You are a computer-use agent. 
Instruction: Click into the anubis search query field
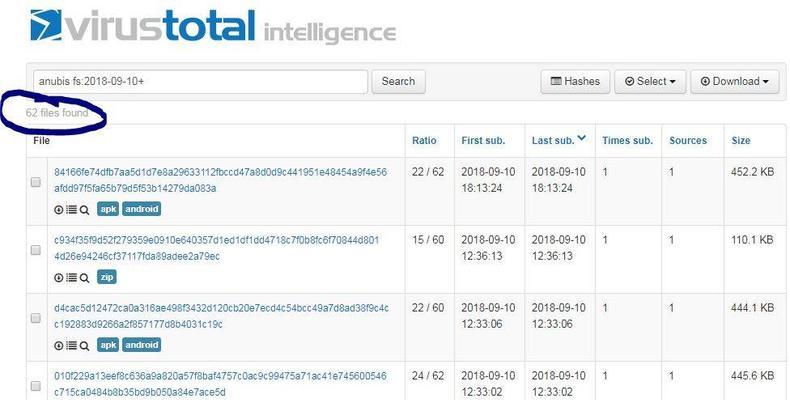pos(201,82)
